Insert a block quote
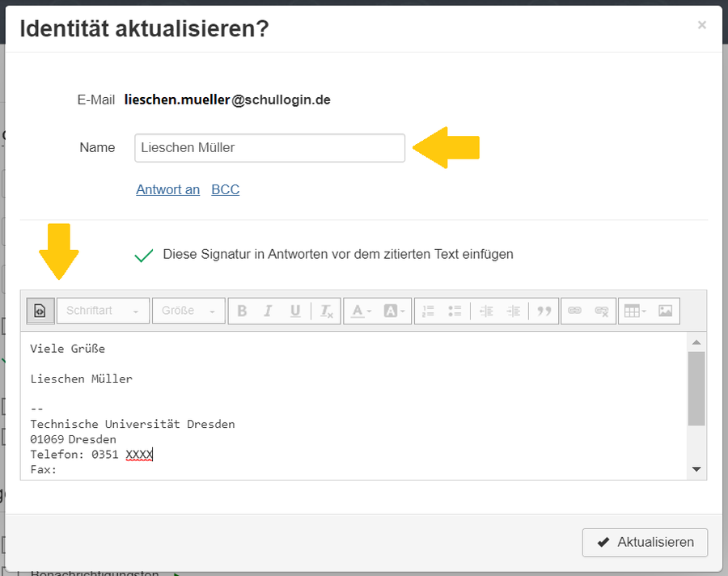The image size is (728, 576). click(544, 311)
